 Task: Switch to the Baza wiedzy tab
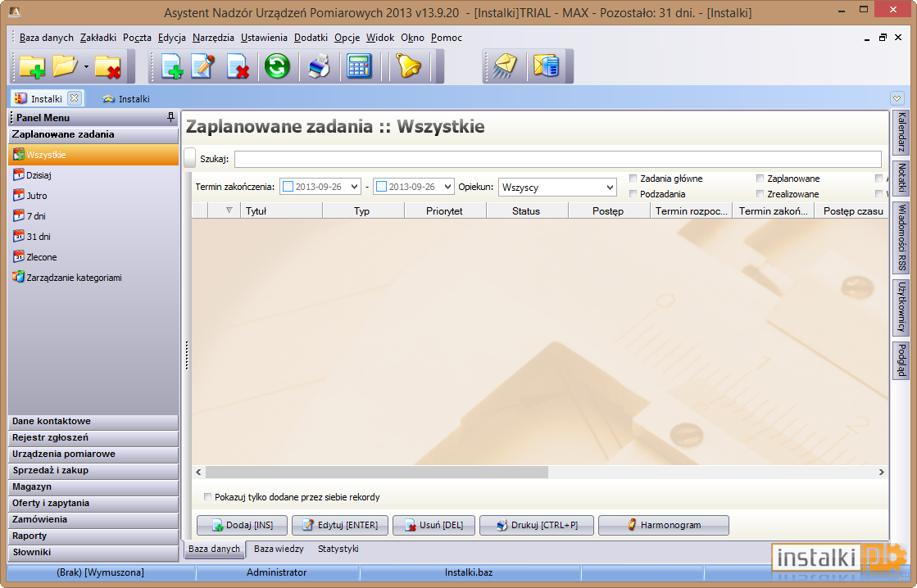click(x=279, y=549)
